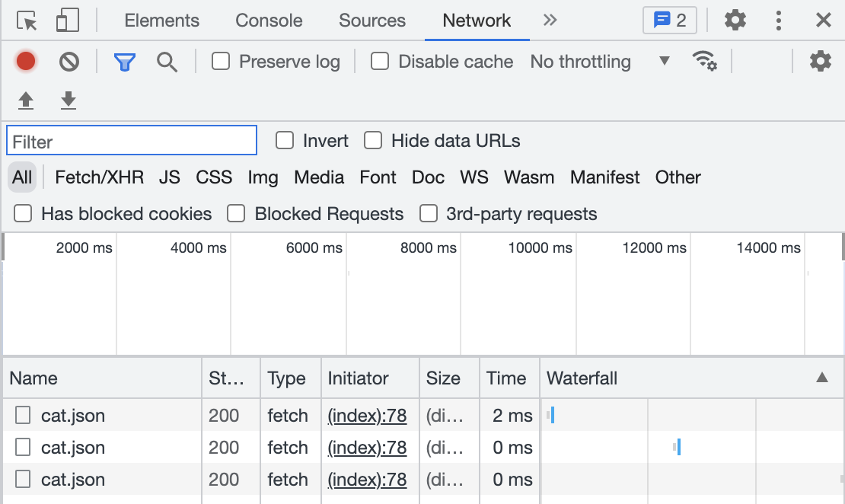This screenshot has width=845, height=504.
Task: Click the inspect element selector icon
Action: coord(27,21)
